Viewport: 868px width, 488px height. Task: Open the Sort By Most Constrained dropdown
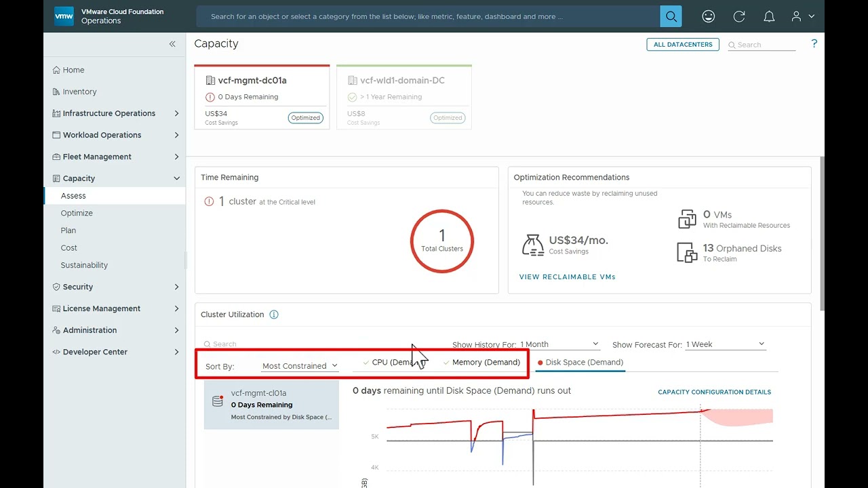[x=300, y=366]
